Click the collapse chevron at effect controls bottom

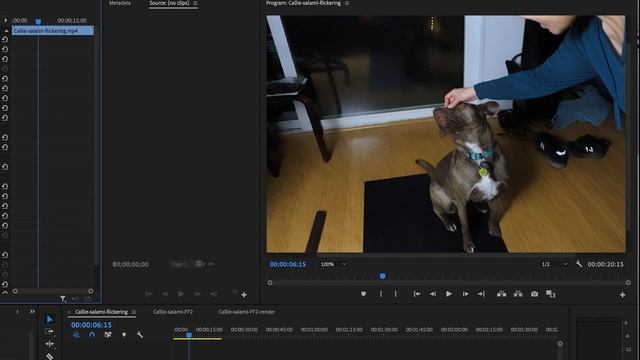[5, 292]
